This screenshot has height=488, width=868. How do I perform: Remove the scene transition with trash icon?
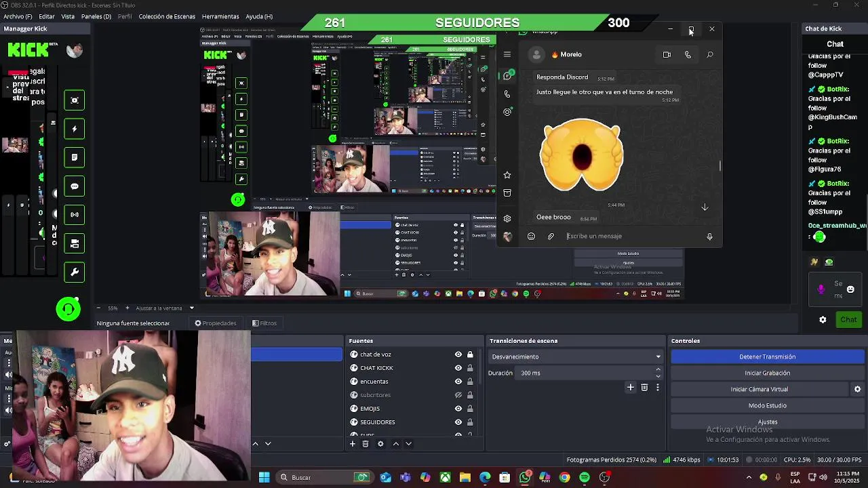click(x=644, y=387)
